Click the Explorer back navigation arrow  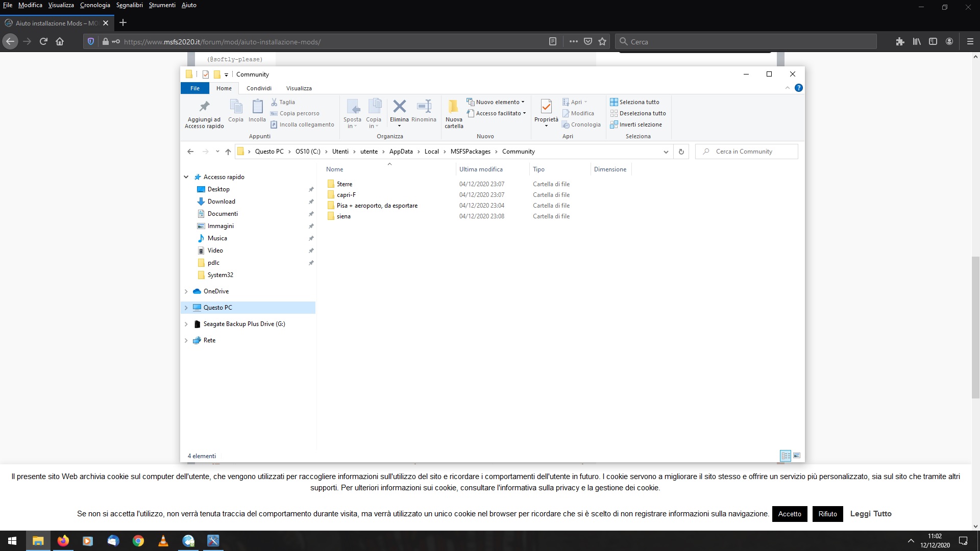coord(190,152)
